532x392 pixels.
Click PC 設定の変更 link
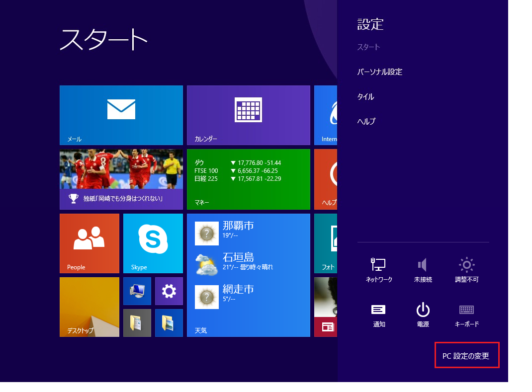pos(466,356)
